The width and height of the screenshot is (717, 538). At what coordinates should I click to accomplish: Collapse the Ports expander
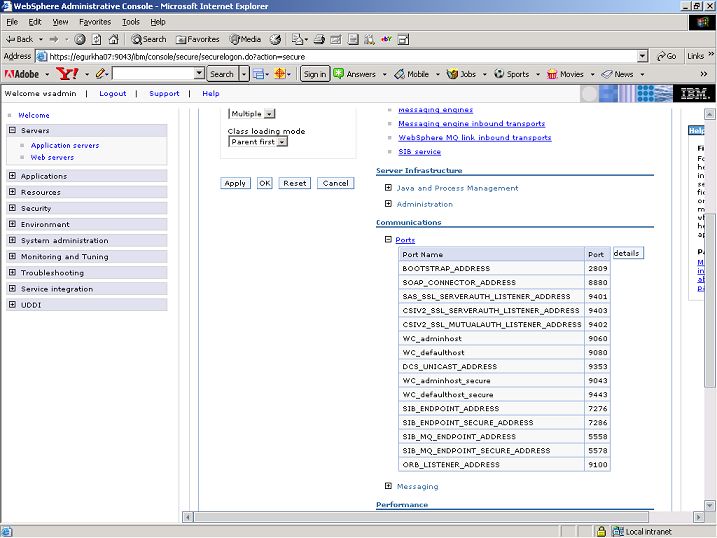388,239
